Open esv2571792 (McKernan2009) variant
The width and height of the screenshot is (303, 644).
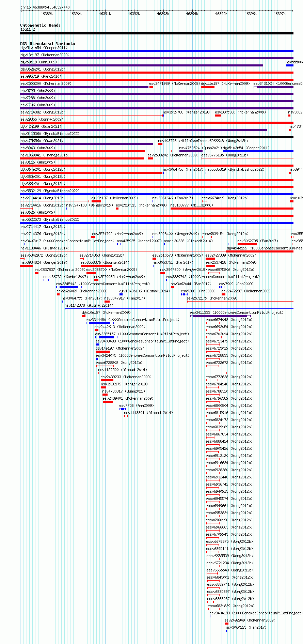(x=117, y=234)
